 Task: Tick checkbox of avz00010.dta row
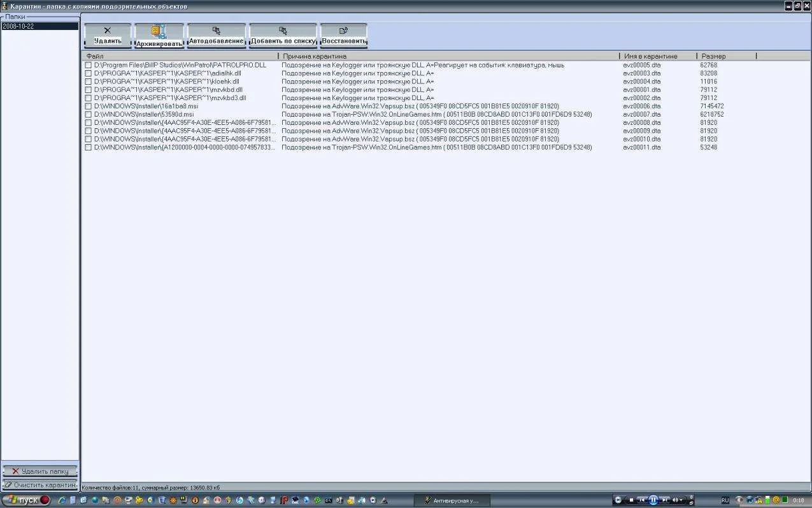[x=89, y=139]
